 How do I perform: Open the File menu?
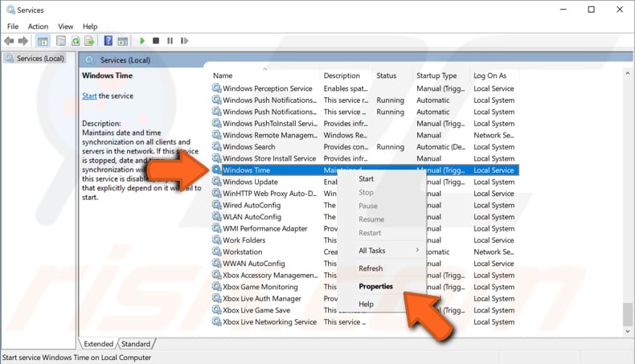(x=13, y=27)
